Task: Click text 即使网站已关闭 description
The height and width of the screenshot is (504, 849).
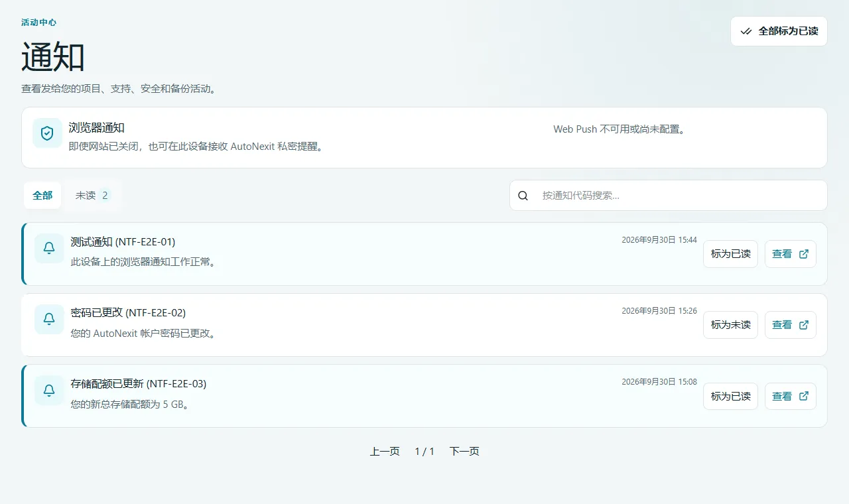Action: click(x=198, y=146)
